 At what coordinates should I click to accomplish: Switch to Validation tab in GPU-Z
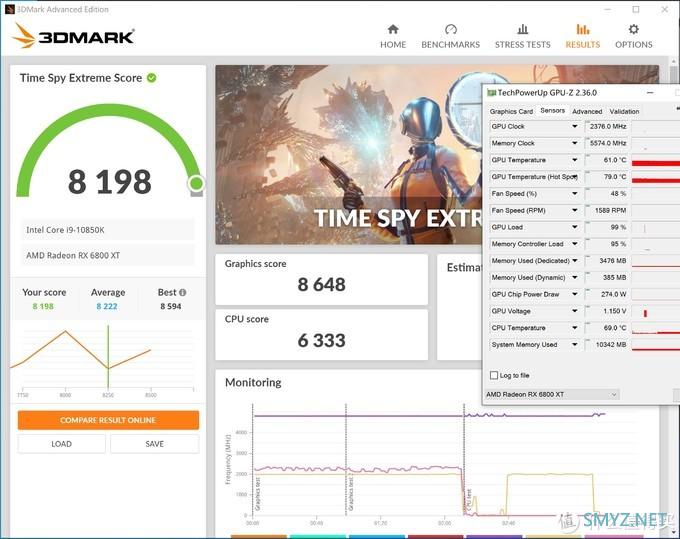624,111
